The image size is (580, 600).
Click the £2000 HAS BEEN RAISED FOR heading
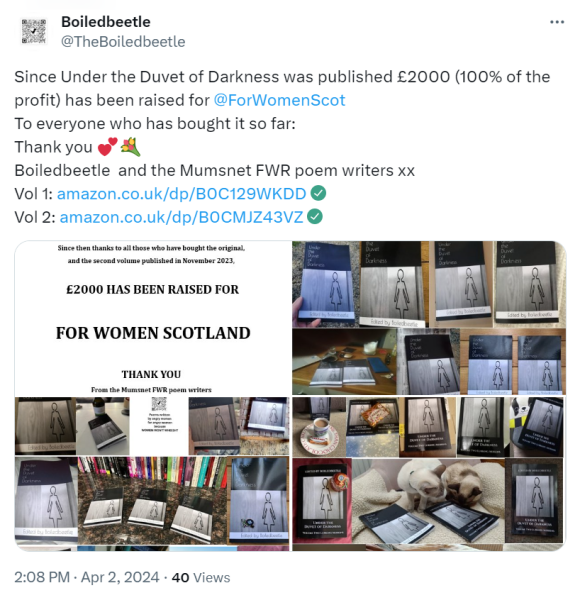[x=153, y=290]
